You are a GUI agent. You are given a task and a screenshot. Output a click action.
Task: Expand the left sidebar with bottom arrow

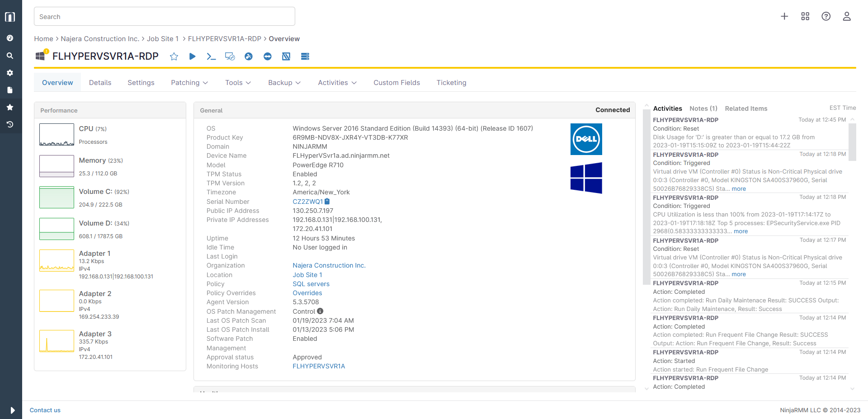pos(12,410)
